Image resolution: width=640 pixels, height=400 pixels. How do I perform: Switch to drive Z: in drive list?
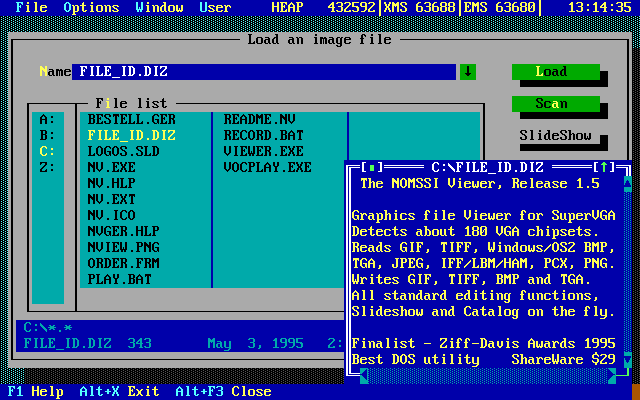coord(47,167)
